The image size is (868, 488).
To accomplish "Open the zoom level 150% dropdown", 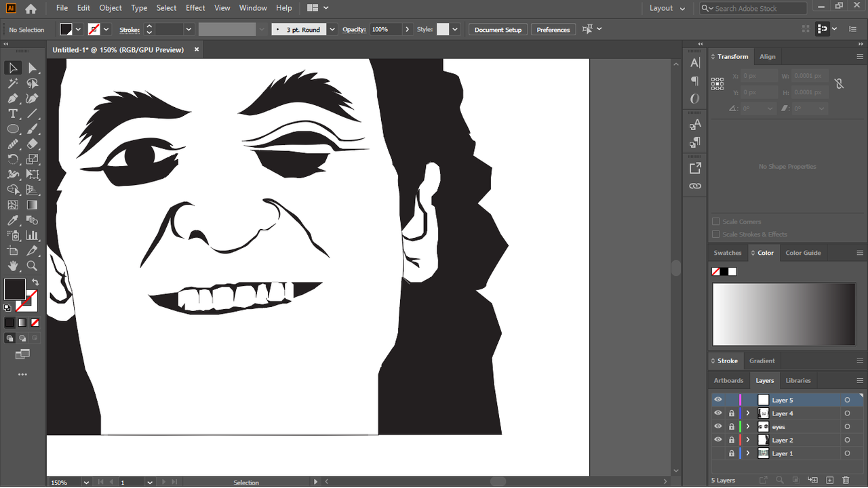I will [x=86, y=483].
